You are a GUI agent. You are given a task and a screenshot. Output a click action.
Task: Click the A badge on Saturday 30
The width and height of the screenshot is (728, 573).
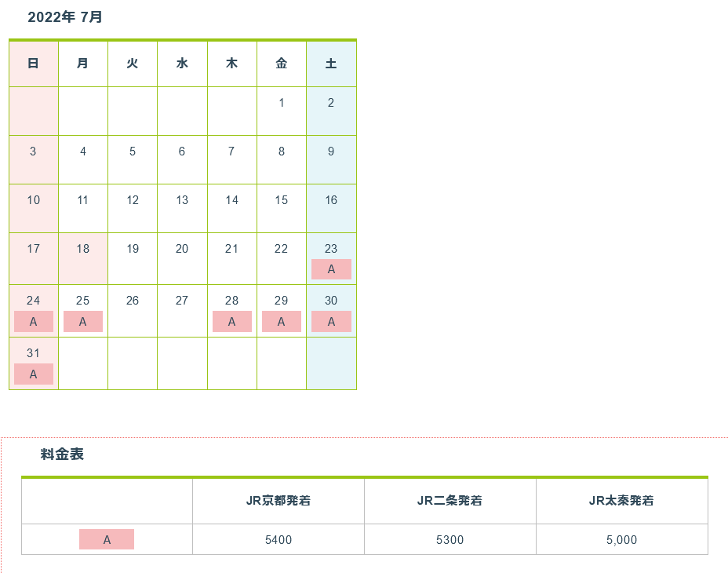point(331,322)
